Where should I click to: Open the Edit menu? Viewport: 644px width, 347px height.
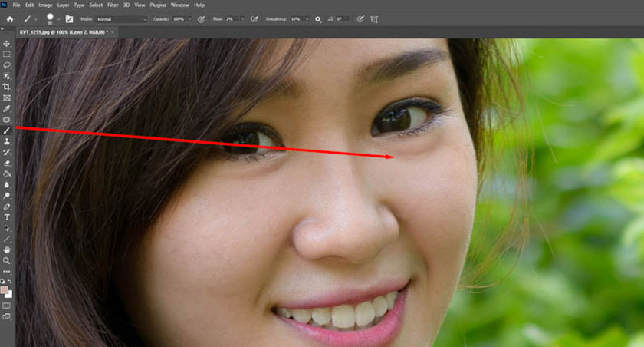pos(30,5)
